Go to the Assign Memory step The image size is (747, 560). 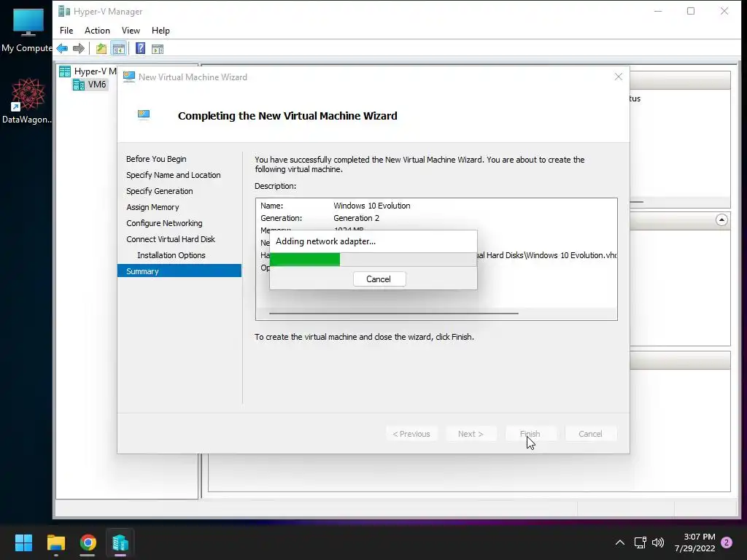pos(152,207)
